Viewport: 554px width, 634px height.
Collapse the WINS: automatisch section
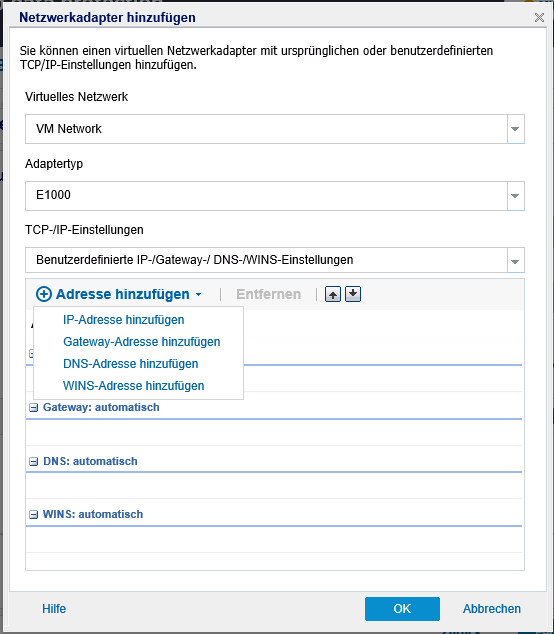(34, 515)
